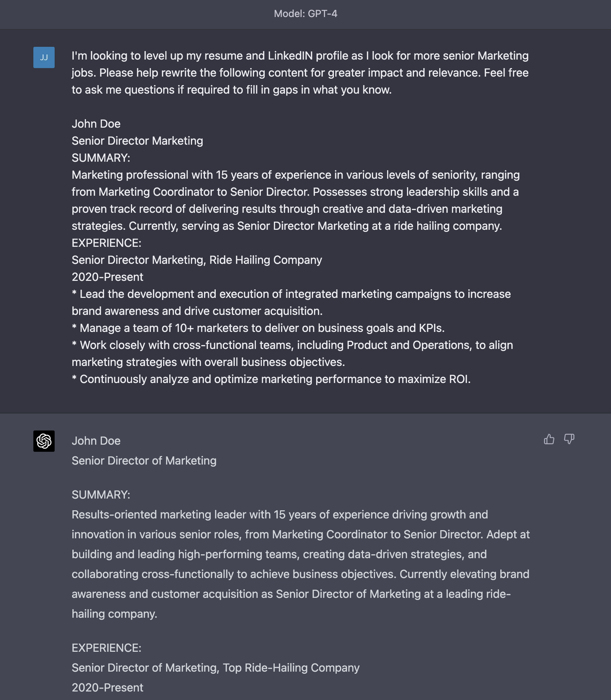611x700 pixels.
Task: Click 'Senior Director Marketing' title in the user message
Action: pyautogui.click(x=137, y=141)
